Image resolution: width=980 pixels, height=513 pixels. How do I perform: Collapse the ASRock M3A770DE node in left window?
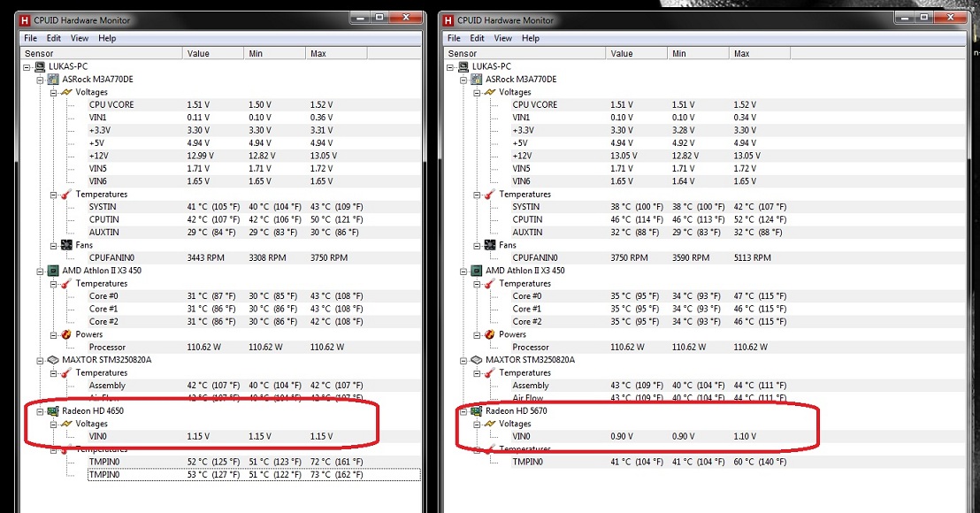[40, 80]
